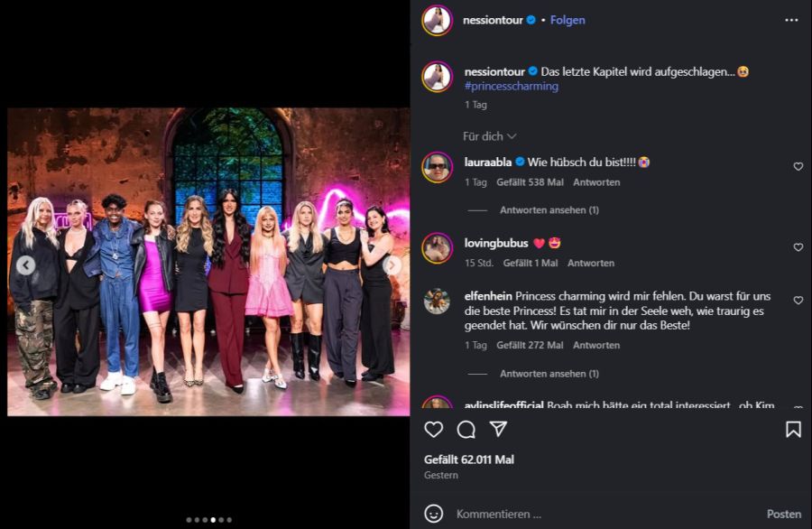Like elfenhein's comment
The height and width of the screenshot is (529, 812).
798,301
